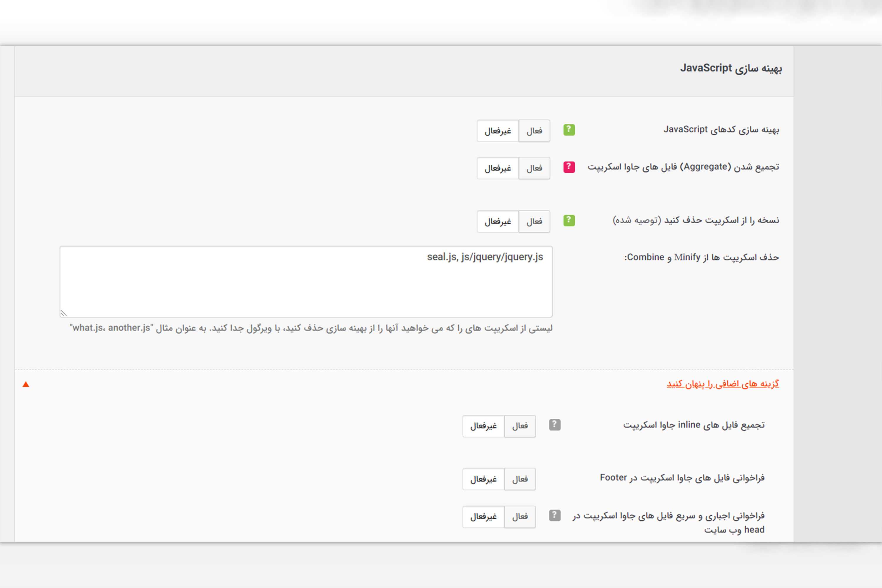Click green help icon beside remove-version-from-script option

[x=569, y=220]
